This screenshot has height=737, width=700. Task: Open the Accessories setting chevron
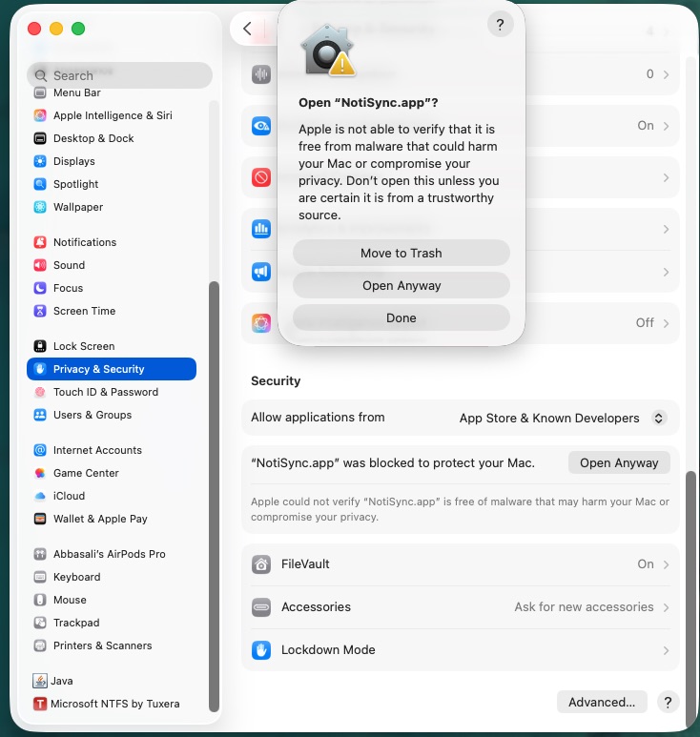666,607
